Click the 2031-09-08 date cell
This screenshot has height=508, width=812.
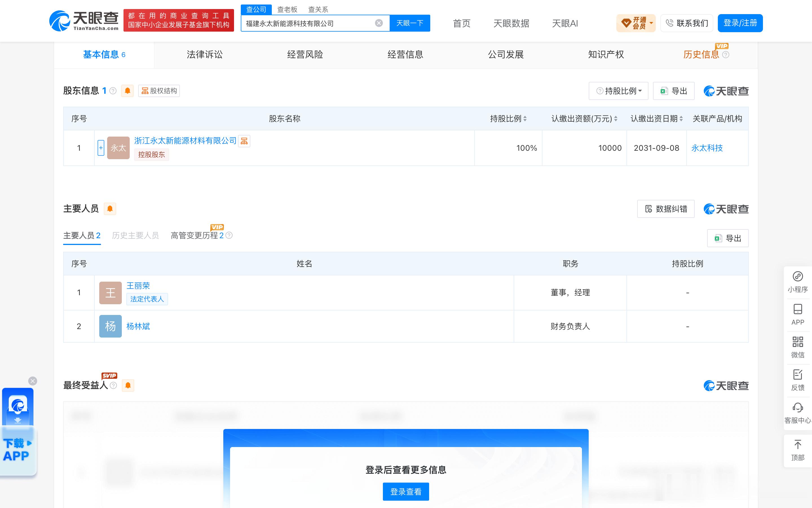656,148
